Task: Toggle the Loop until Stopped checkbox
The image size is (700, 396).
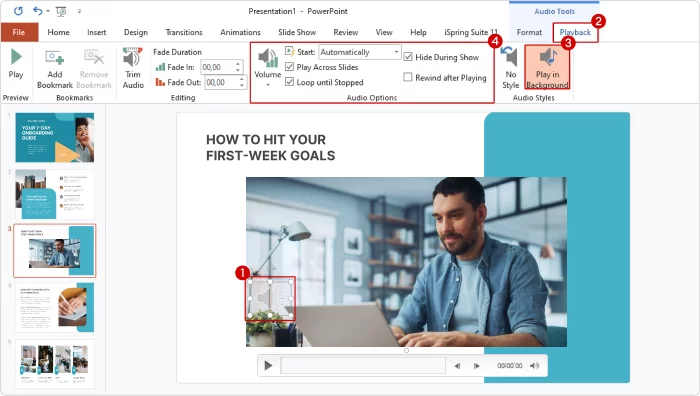Action: coord(290,82)
